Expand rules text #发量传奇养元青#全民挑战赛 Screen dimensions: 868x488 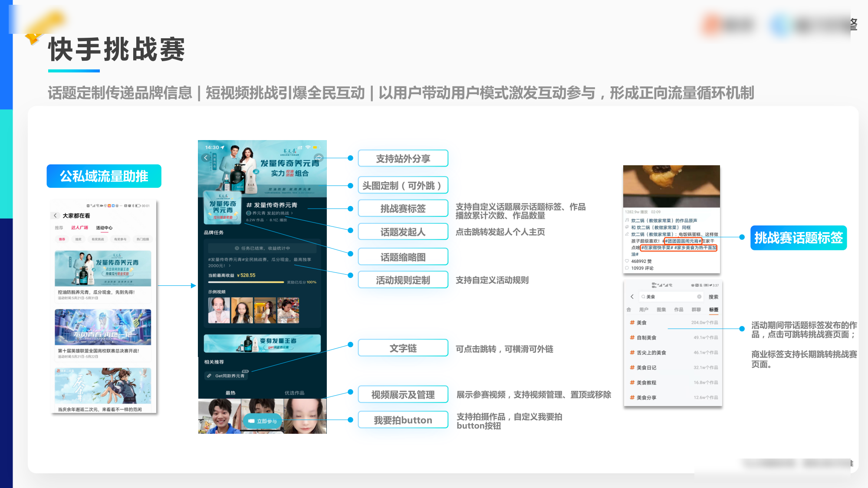(x=260, y=262)
